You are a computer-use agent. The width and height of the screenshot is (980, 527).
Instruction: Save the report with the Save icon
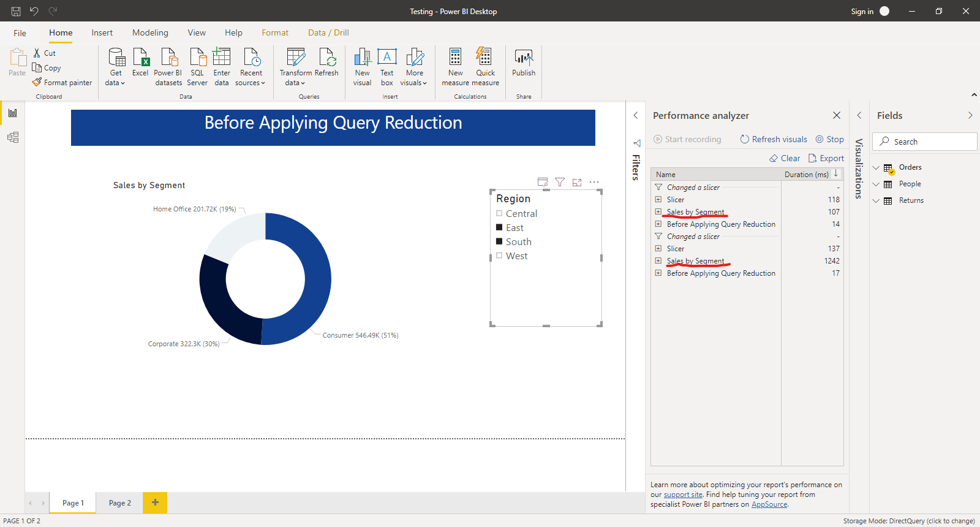click(16, 11)
